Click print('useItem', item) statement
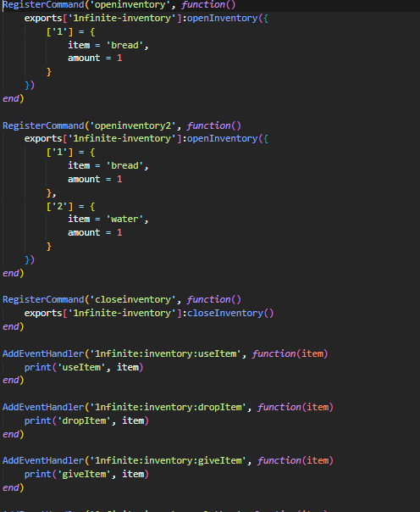Screen dimensions: 420x512 pyautogui.click(x=84, y=367)
